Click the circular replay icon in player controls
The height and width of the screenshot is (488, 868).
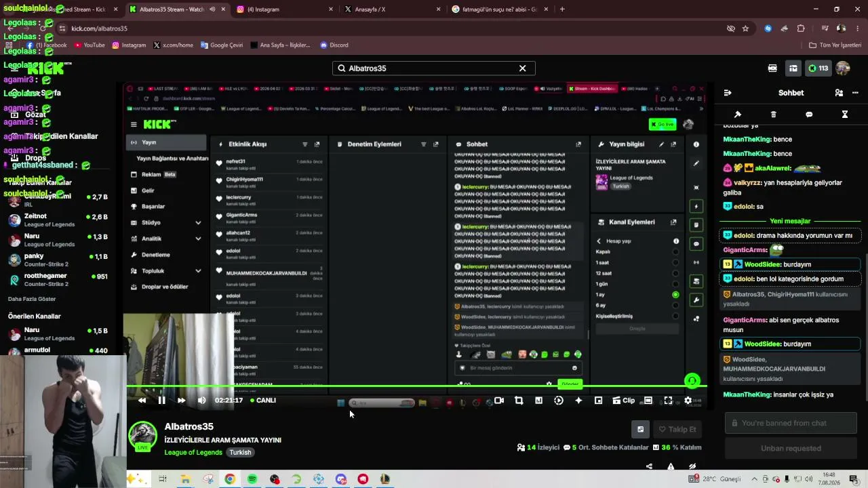click(x=559, y=401)
